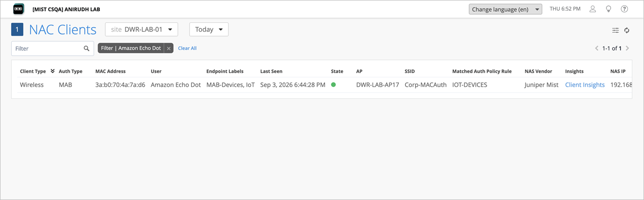Click the Wireless client type cell
This screenshot has width=644, height=200.
coord(32,85)
